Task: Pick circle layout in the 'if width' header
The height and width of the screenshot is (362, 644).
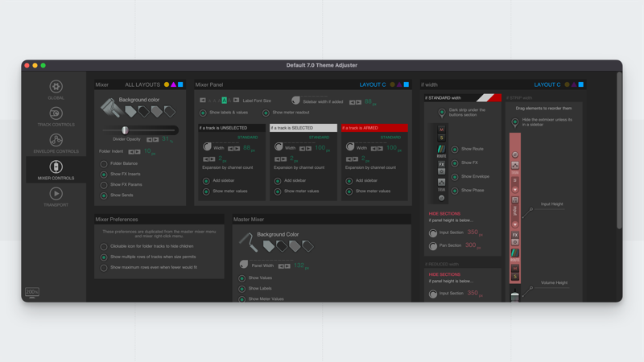Action: point(567,84)
